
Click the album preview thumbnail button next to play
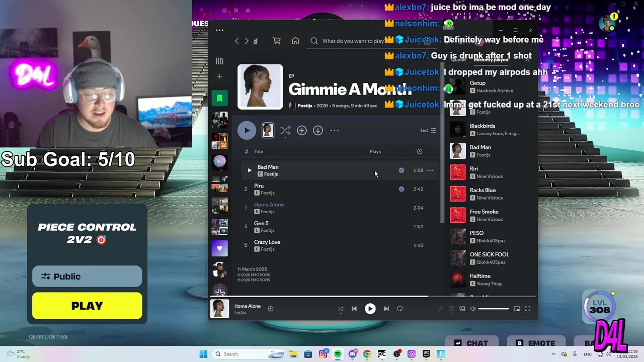(268, 130)
